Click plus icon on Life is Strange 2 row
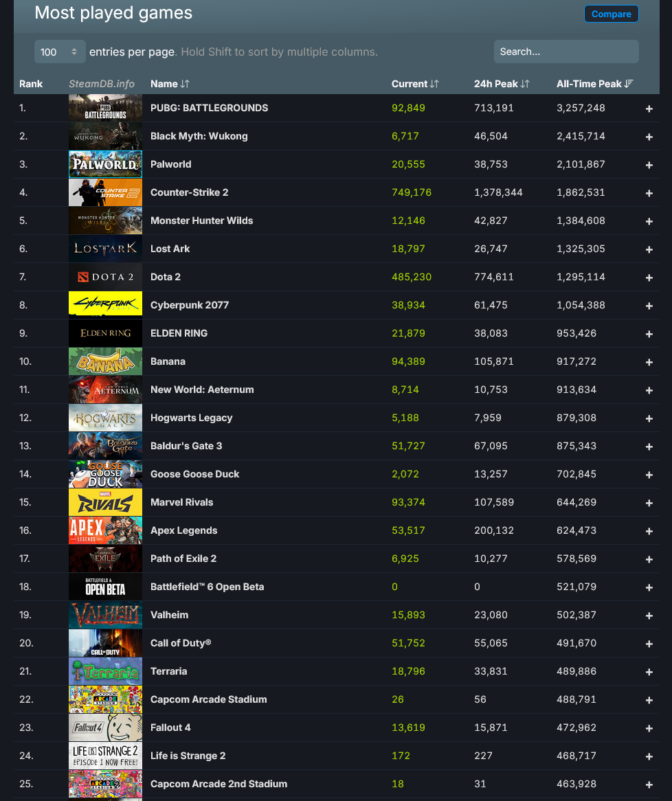The height and width of the screenshot is (801, 672). coord(649,756)
